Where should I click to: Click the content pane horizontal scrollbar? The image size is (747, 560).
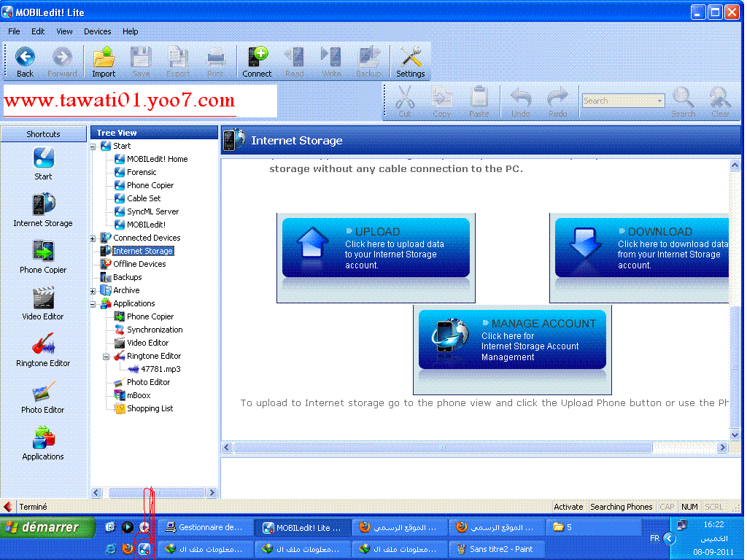point(443,448)
